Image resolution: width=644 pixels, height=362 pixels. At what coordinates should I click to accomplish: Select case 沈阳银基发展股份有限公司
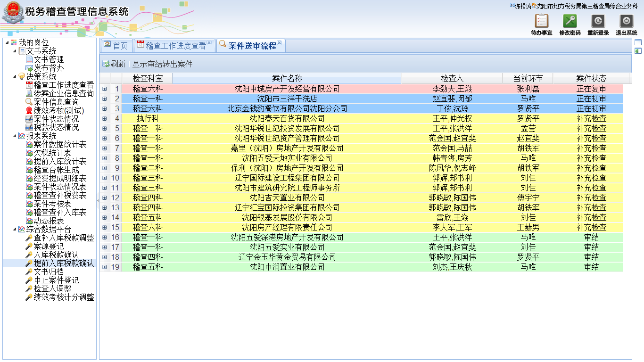click(287, 218)
